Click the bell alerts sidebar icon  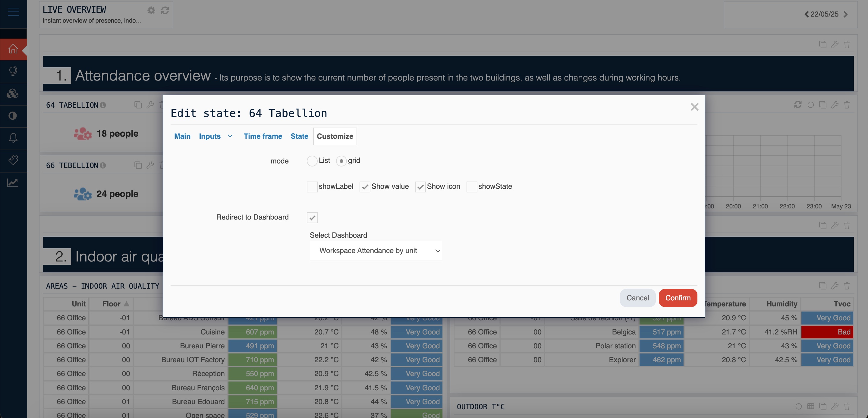click(13, 138)
